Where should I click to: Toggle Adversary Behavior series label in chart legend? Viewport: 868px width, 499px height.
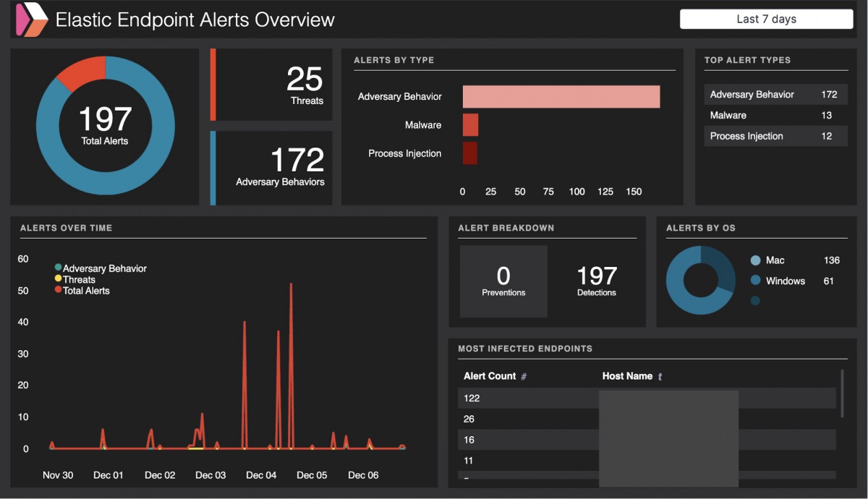105,268
